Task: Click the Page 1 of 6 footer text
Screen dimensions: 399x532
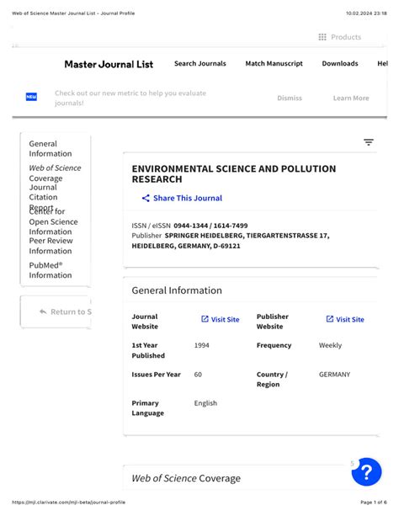Action: (374, 503)
